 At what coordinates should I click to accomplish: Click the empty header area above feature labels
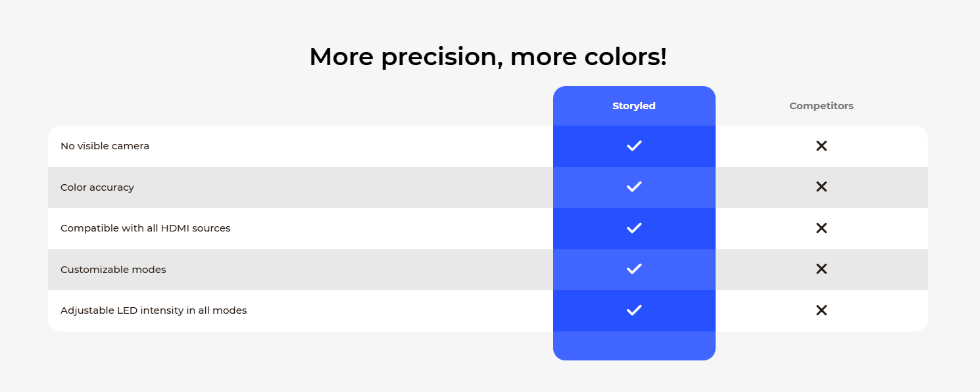pyautogui.click(x=301, y=106)
